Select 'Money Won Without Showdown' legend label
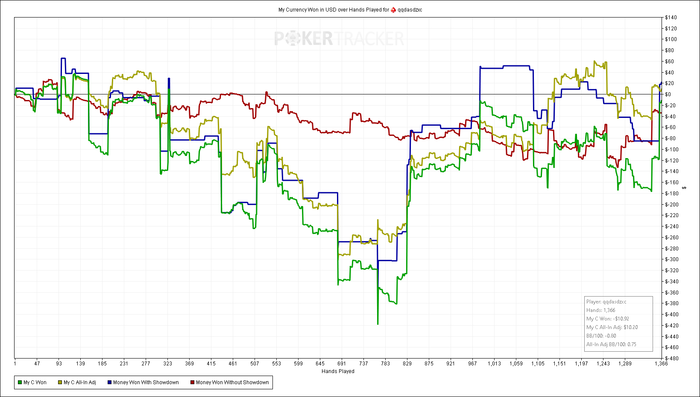The height and width of the screenshot is (397, 700). (x=233, y=382)
